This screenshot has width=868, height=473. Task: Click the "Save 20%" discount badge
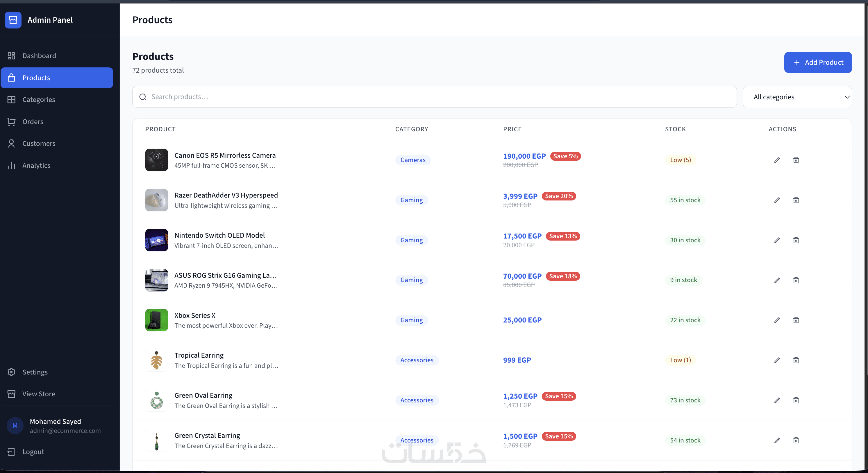559,196
